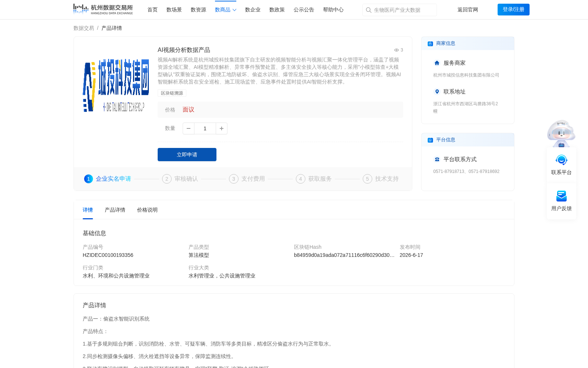Open the 数资源 menu item
Screen dimensions: 588x368
tap(198, 10)
